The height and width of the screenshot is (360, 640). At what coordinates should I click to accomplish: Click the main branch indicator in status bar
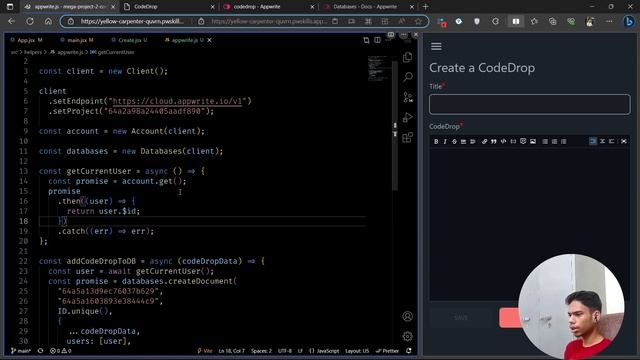pos(20,351)
